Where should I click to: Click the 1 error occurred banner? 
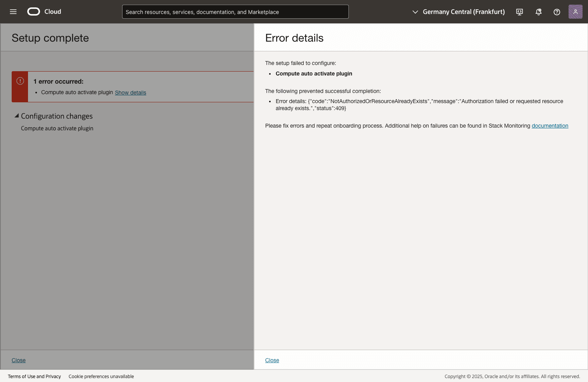(58, 81)
